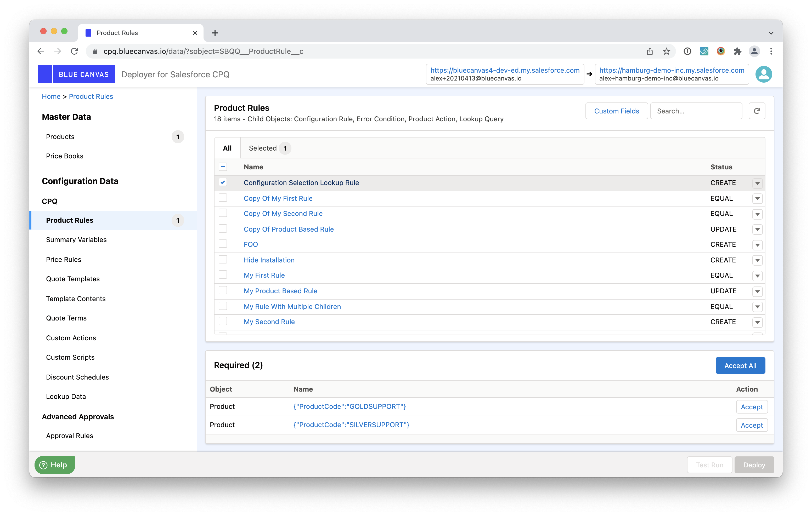Click the share icon in address bar
This screenshot has height=516, width=812.
tap(650, 51)
